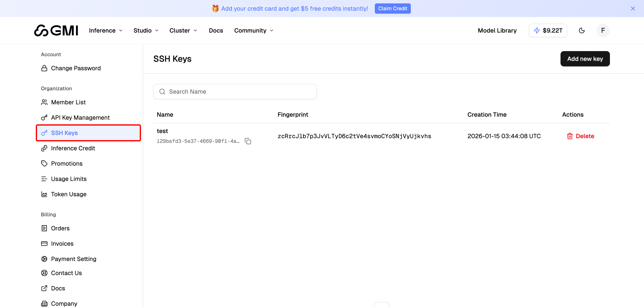
Task: Click the Change Password lock icon
Action: point(44,68)
